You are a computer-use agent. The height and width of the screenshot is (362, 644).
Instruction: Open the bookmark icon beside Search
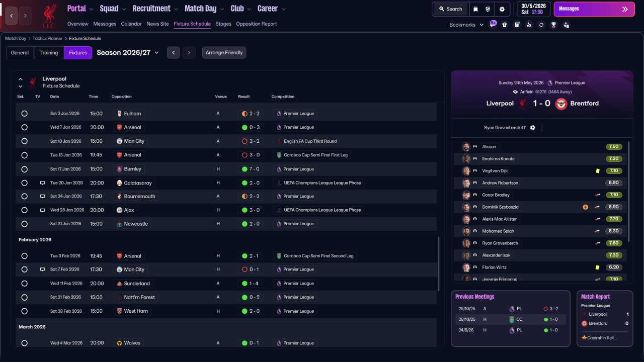[x=476, y=9]
